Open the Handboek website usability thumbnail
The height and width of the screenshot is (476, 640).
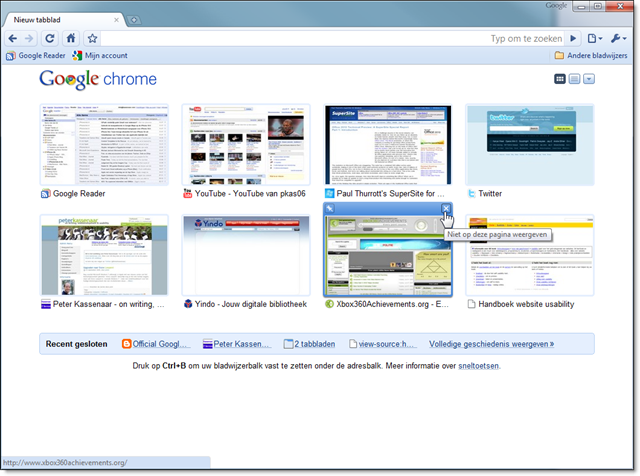[530, 255]
